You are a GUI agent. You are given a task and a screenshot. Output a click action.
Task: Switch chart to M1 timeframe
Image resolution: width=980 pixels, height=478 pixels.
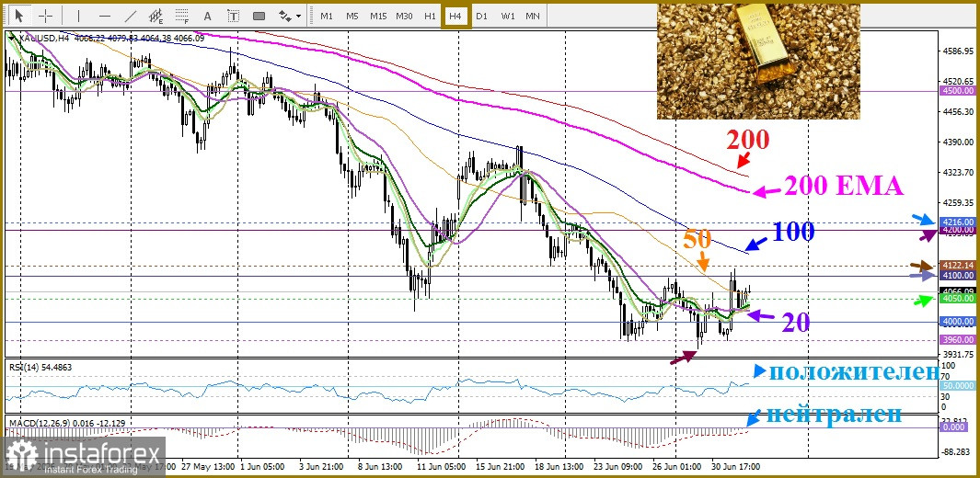[327, 16]
